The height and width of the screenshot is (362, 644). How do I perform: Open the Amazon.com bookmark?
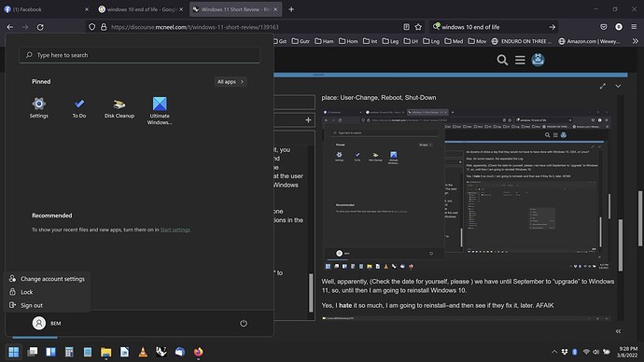pos(589,41)
